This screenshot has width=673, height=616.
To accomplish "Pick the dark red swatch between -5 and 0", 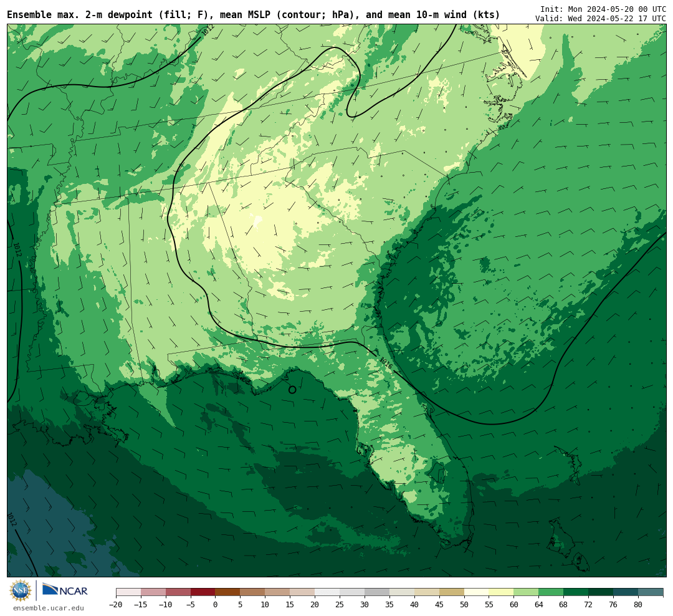I will pyautogui.click(x=203, y=592).
